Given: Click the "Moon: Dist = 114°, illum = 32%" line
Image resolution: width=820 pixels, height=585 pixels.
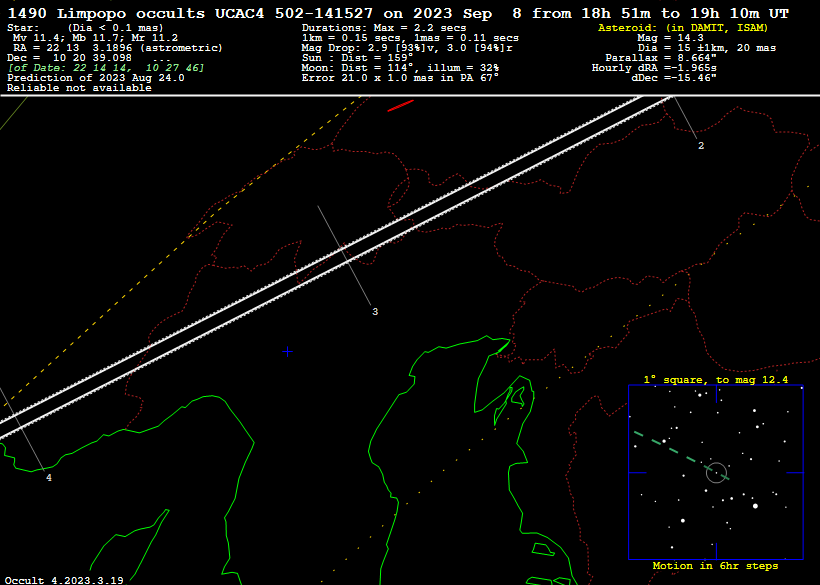Looking at the screenshot, I should coord(400,68).
